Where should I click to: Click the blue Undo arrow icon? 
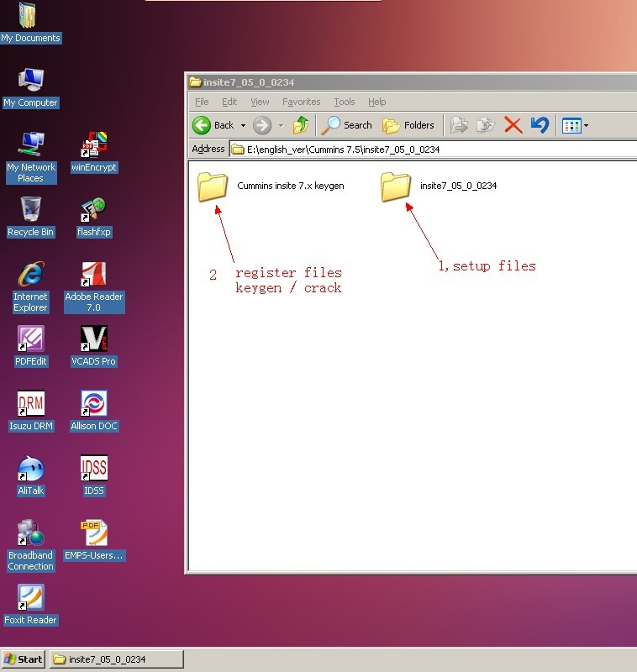[x=540, y=125]
